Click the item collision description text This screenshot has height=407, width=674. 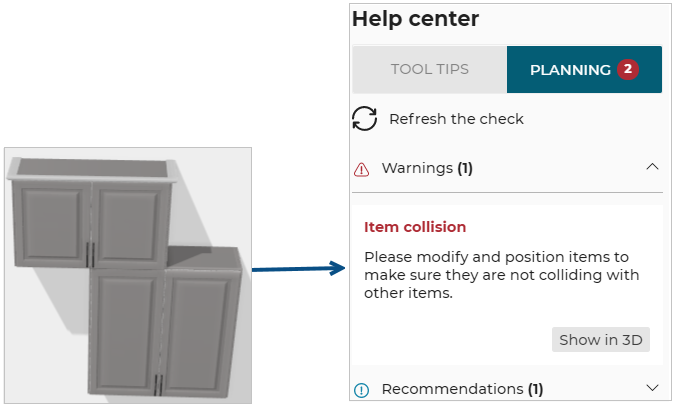point(501,275)
